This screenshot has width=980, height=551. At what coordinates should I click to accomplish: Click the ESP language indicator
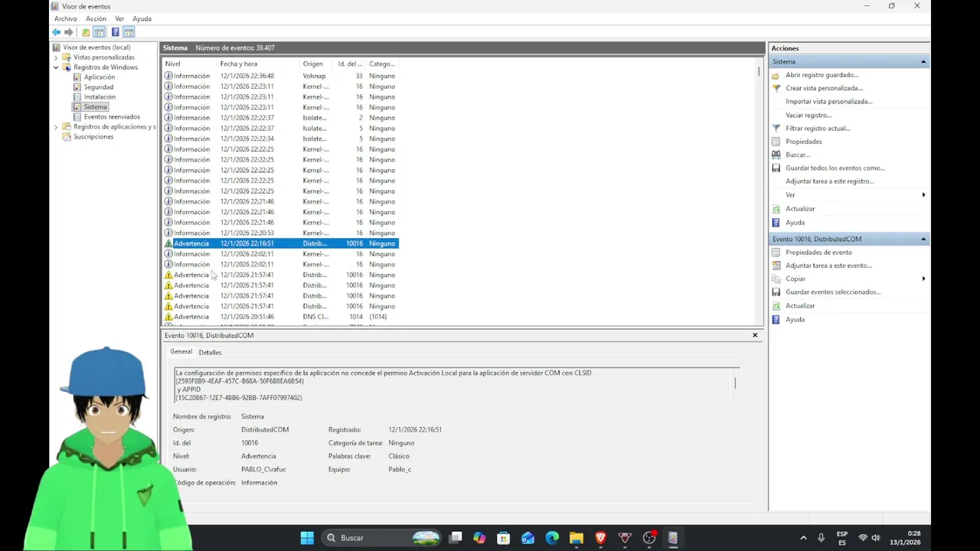(842, 538)
